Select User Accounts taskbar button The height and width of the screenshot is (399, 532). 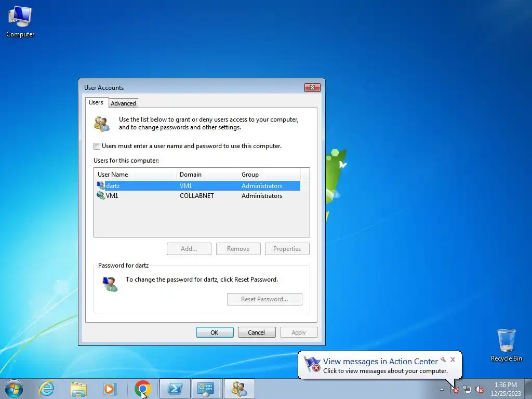tap(239, 389)
